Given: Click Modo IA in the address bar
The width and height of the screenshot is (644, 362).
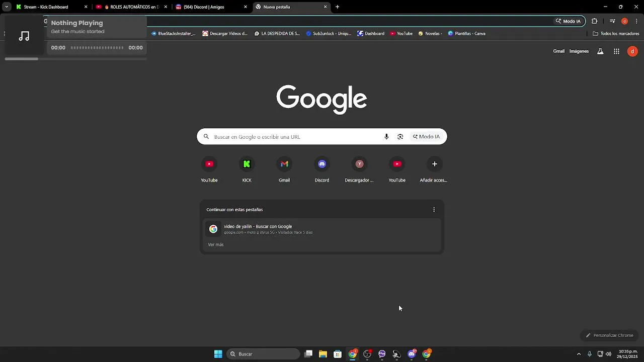Looking at the screenshot, I should click(x=568, y=21).
